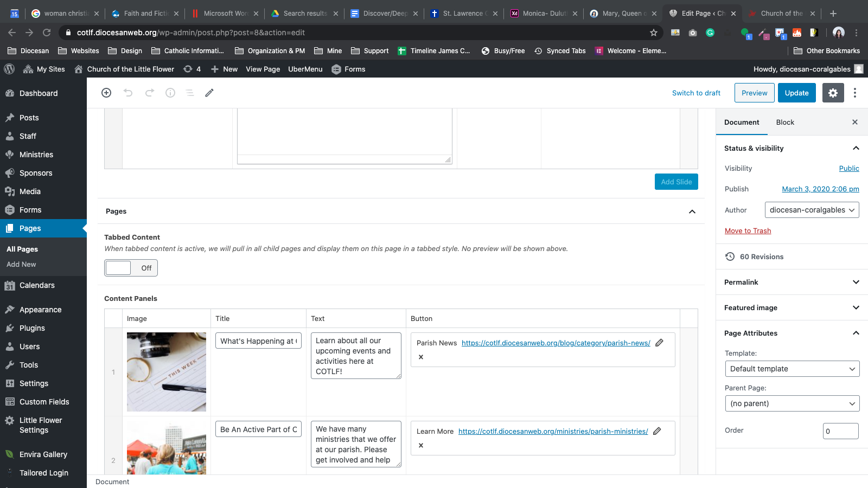Open block navigation list icon
The height and width of the screenshot is (488, 868).
coord(190,93)
